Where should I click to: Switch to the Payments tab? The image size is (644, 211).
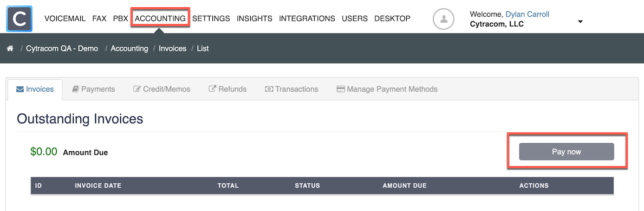pyautogui.click(x=94, y=89)
